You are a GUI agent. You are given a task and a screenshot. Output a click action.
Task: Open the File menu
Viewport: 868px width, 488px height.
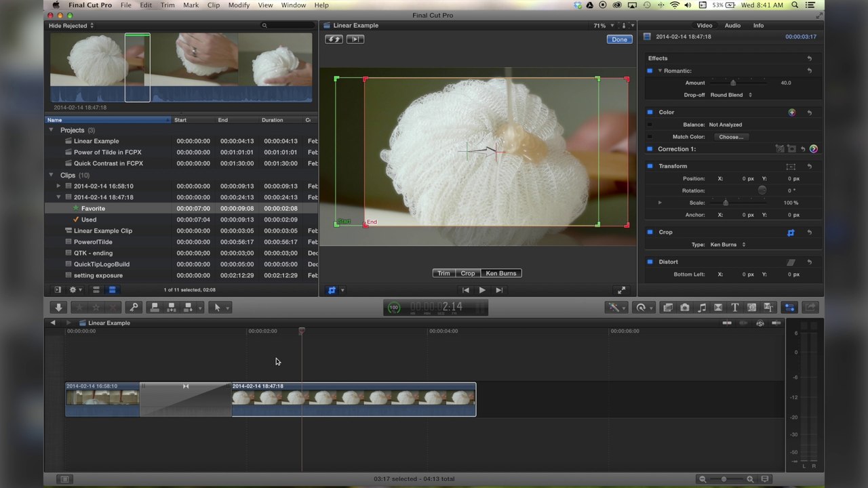coord(126,5)
